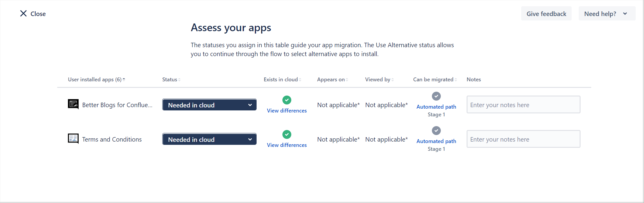Expand the Need help? menu
The height and width of the screenshot is (203, 644).
[607, 14]
